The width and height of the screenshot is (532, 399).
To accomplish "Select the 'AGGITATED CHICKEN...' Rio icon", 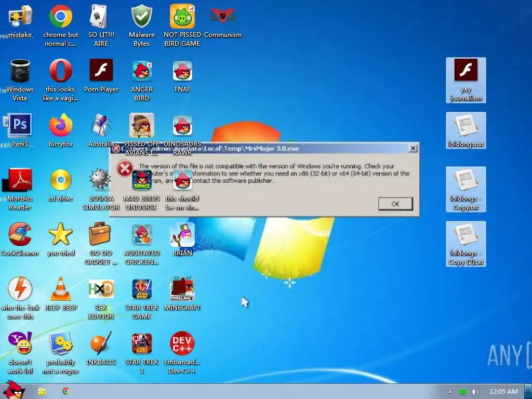I will (x=142, y=244).
